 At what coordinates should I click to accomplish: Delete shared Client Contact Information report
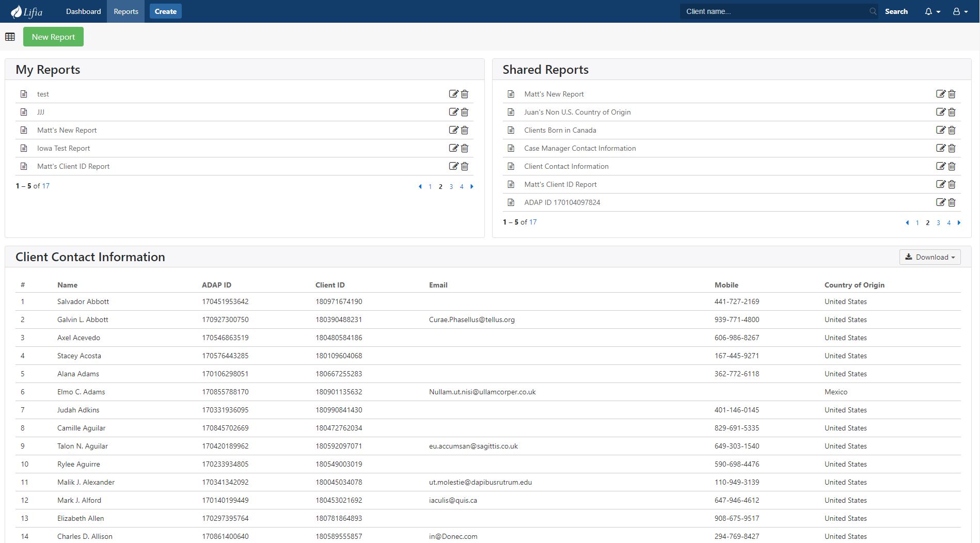[952, 166]
